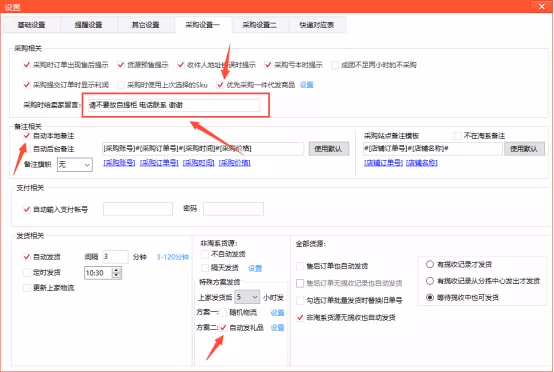This screenshot has height=372, width=554.
Task: Enable 采购时使用上次选择的Sku checkbox
Action: coord(121,85)
